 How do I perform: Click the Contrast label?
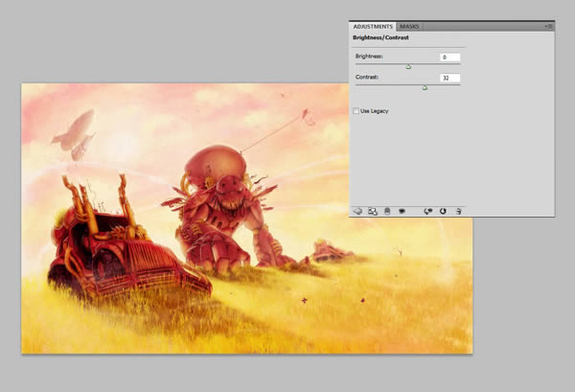click(367, 78)
